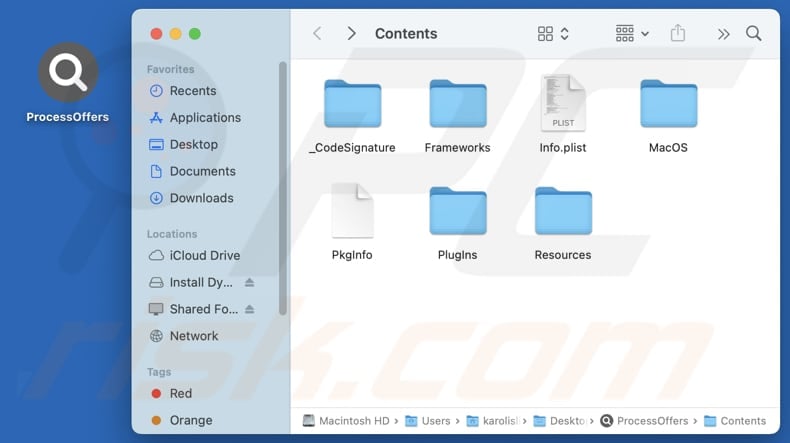Select the Info.plist file icon

[x=563, y=103]
